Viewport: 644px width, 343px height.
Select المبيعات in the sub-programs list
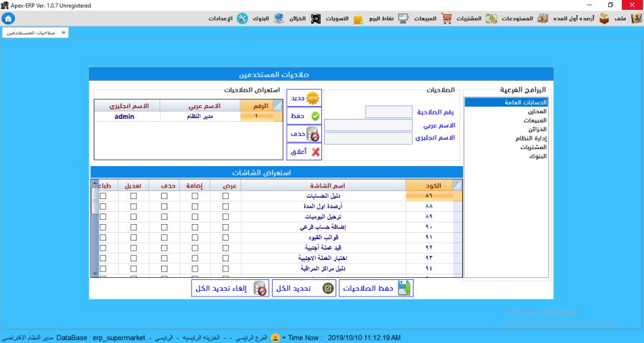[506, 120]
